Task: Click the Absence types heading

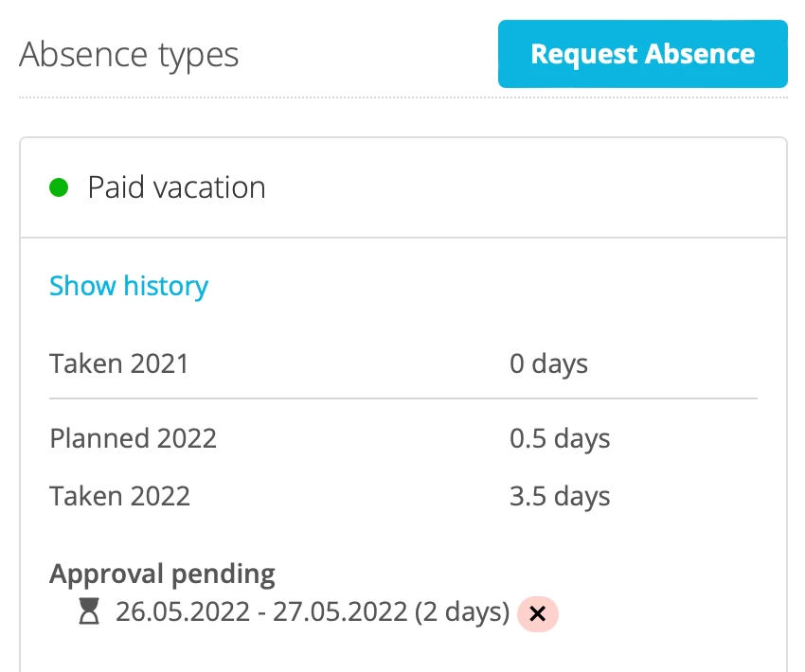Action: coord(129,55)
